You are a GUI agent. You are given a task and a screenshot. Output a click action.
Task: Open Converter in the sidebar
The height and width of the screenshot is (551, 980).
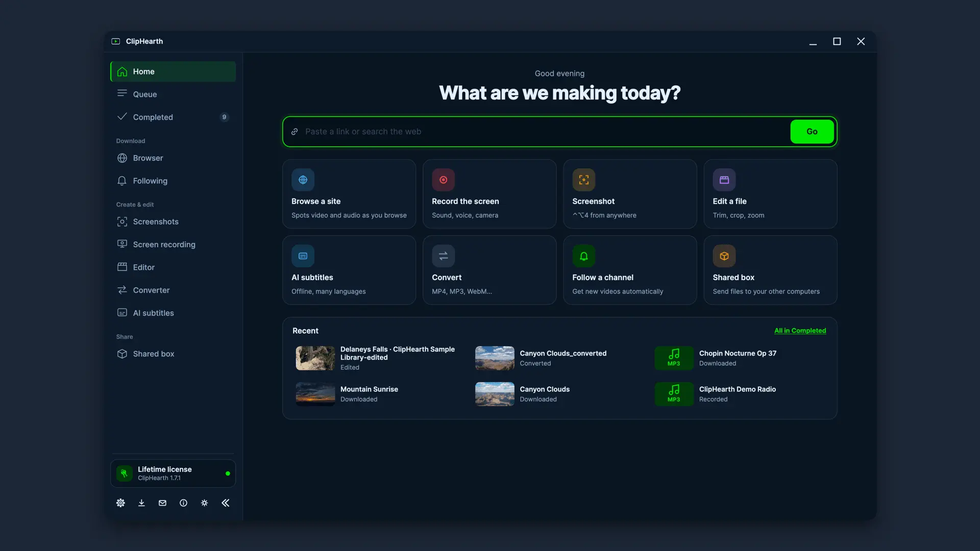pyautogui.click(x=173, y=290)
